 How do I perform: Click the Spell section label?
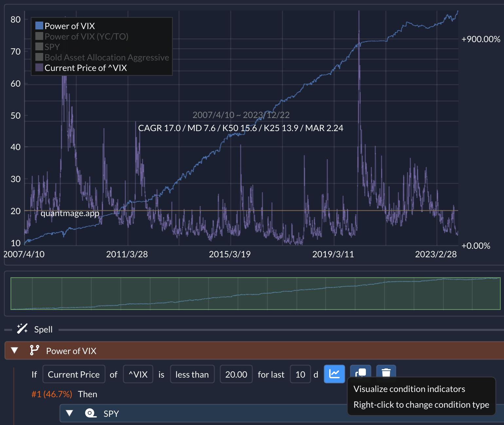pos(43,329)
